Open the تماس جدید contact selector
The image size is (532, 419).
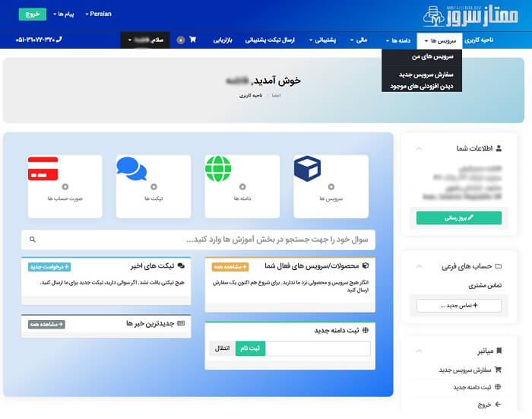point(459,305)
